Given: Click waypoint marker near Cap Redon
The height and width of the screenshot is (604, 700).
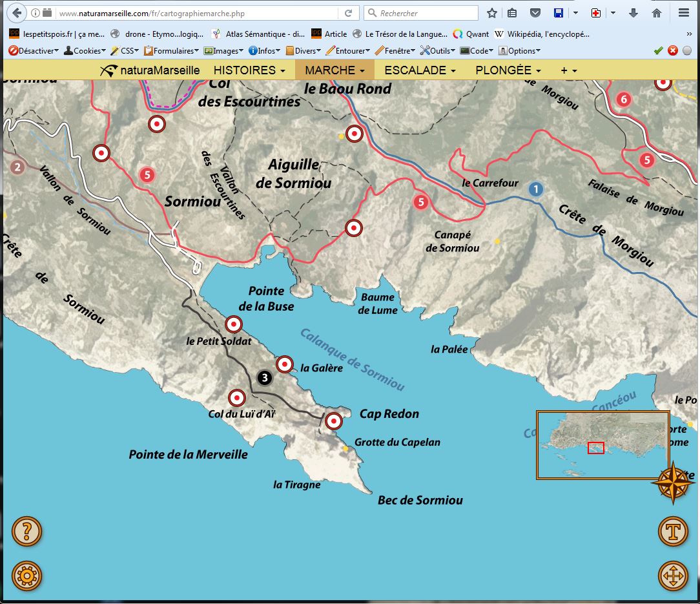Looking at the screenshot, I should click(x=333, y=421).
